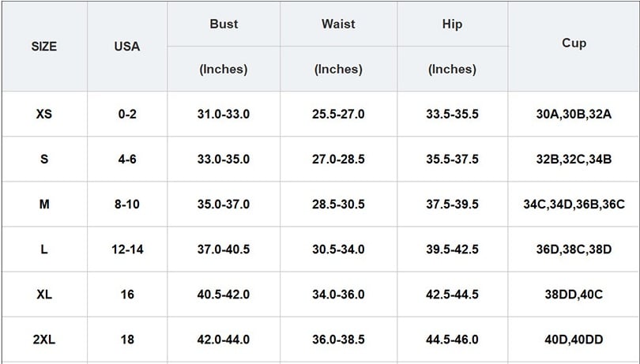Select the USA size 0-2 cell
640x364 pixels.
(127, 114)
